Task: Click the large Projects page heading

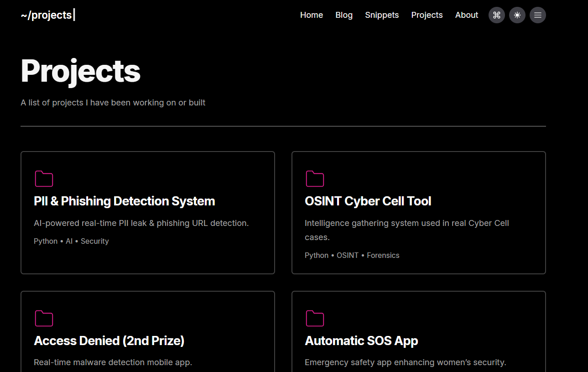Action: coord(80,71)
